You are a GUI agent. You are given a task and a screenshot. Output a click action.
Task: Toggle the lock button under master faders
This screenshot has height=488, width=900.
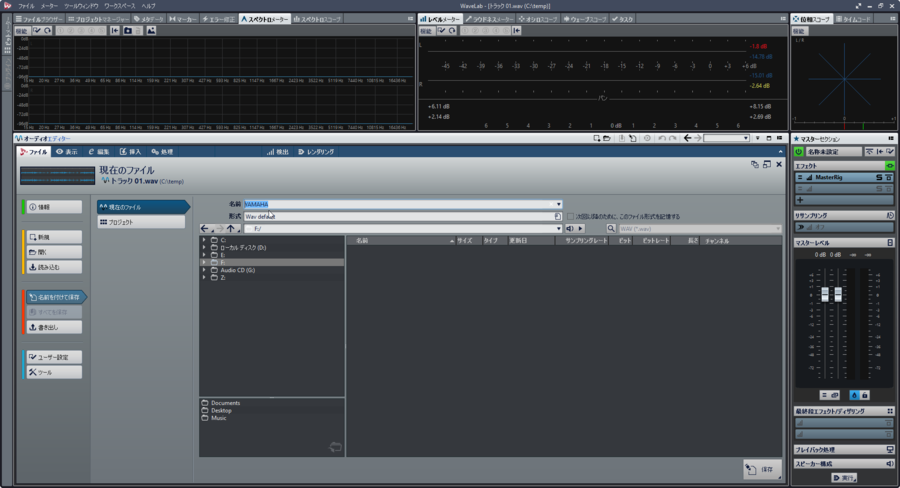[864, 395]
